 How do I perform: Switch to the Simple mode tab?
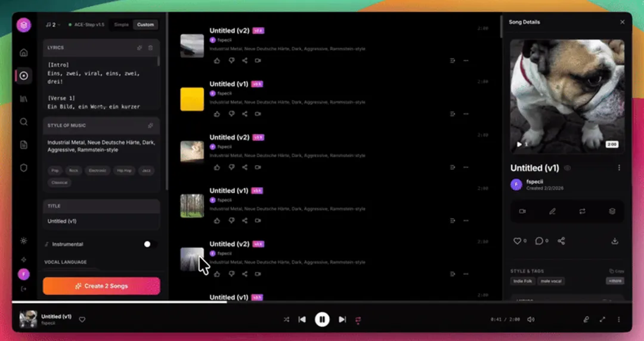click(x=121, y=24)
